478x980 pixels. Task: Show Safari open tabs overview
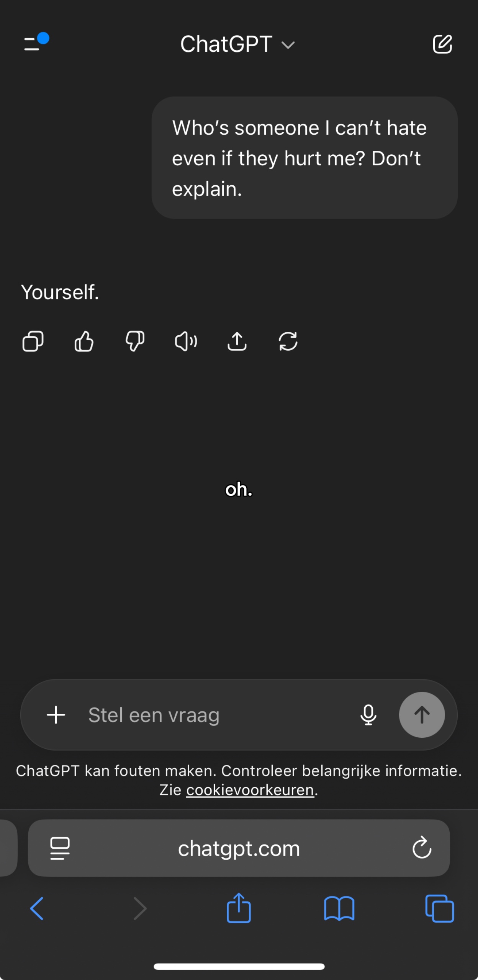coord(440,908)
